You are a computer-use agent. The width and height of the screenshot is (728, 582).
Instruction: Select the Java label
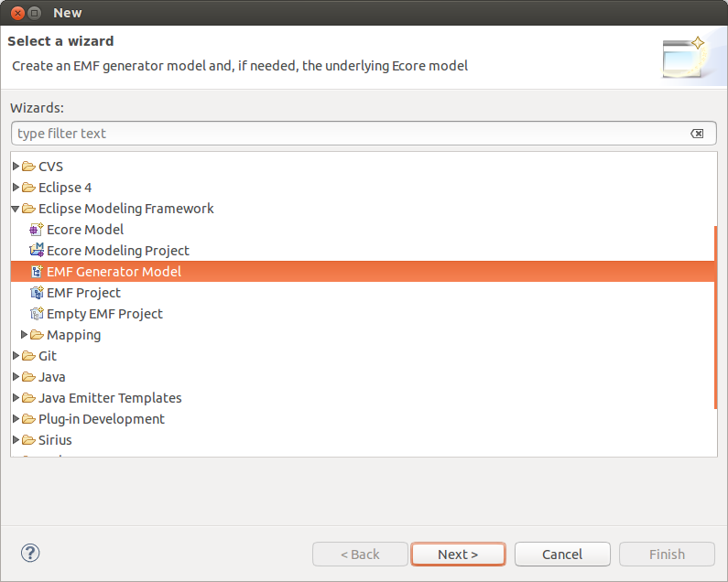click(x=51, y=377)
